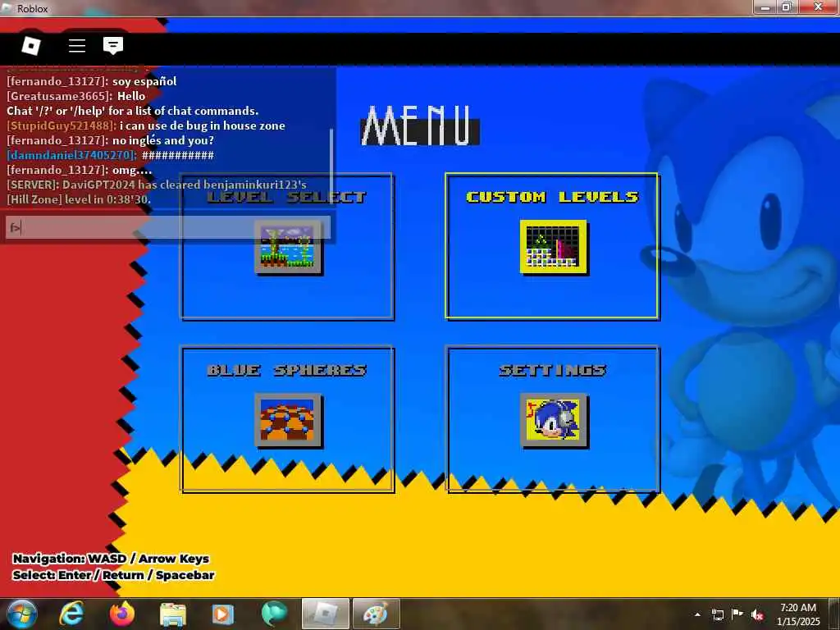
Task: Click the Greatusame3665 username in chat
Action: pos(59,96)
